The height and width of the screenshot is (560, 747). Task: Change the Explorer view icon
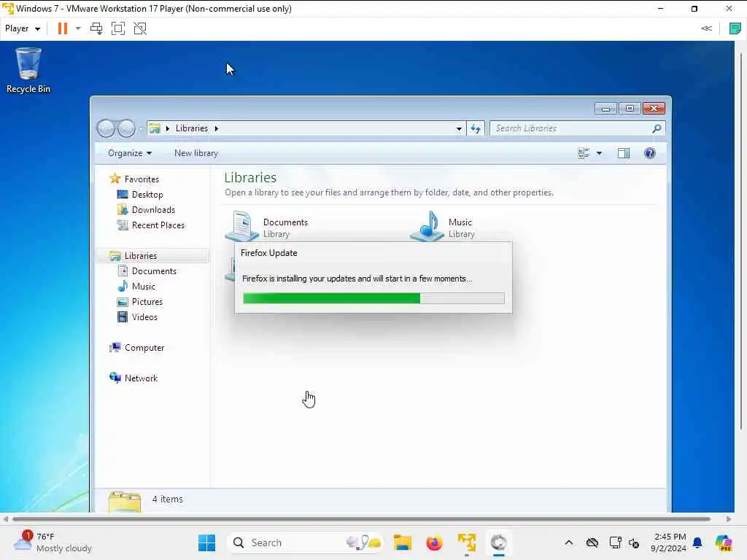coord(584,153)
